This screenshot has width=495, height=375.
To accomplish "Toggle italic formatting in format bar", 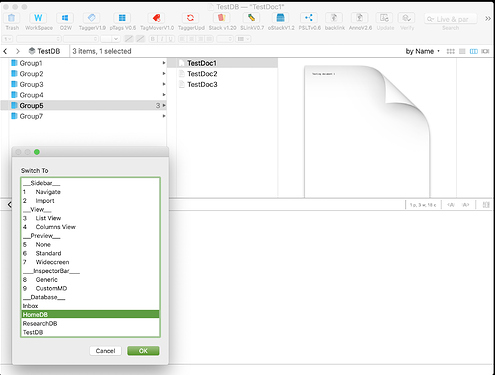I will [162, 39].
